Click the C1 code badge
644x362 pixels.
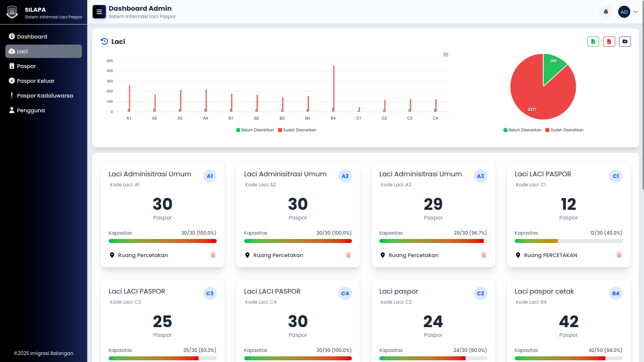click(x=616, y=176)
